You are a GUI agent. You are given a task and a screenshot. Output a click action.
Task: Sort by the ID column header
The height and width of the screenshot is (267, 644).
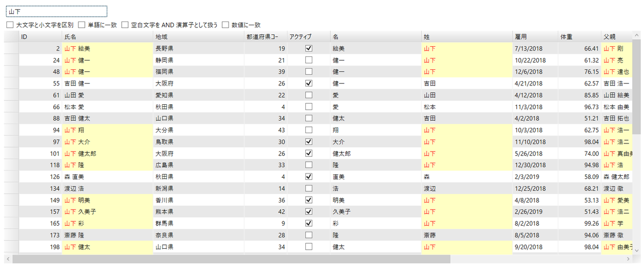pyautogui.click(x=40, y=37)
